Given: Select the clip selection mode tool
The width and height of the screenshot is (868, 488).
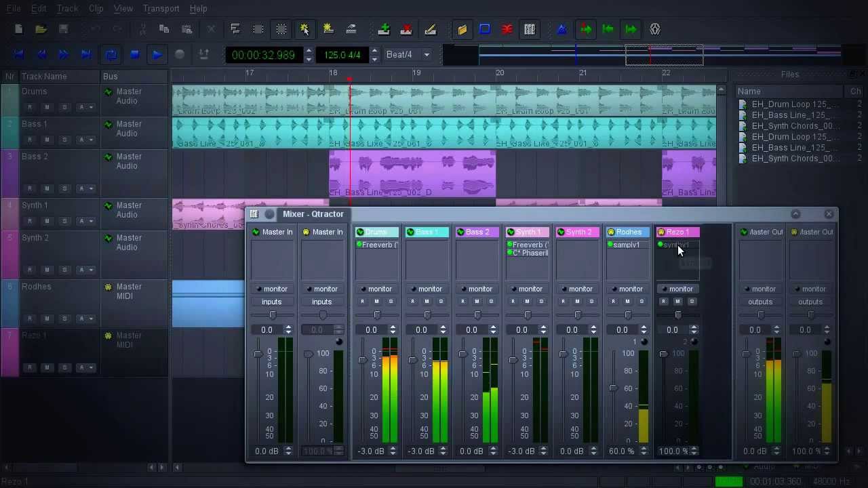Looking at the screenshot, I should click(304, 28).
